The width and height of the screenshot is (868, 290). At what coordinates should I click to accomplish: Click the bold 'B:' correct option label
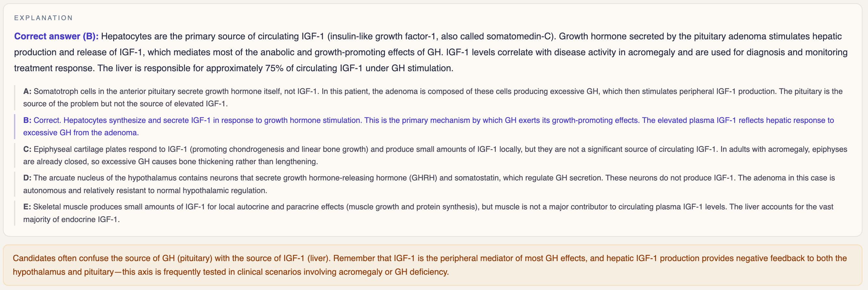27,120
